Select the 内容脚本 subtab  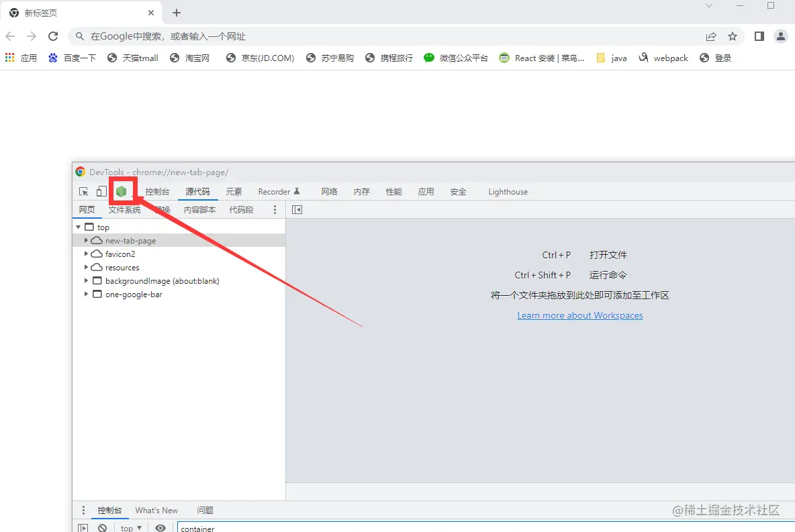(200, 210)
